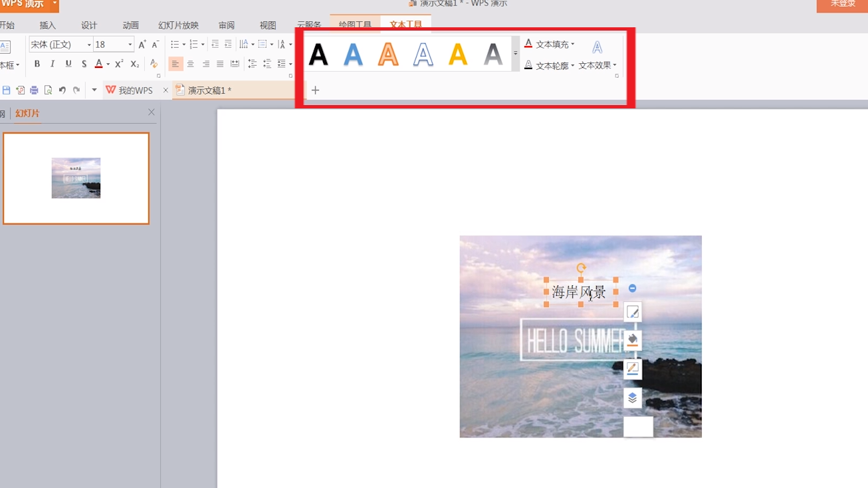868x488 pixels.
Task: Expand the 文本填充 text fill dropdown
Action: 573,45
